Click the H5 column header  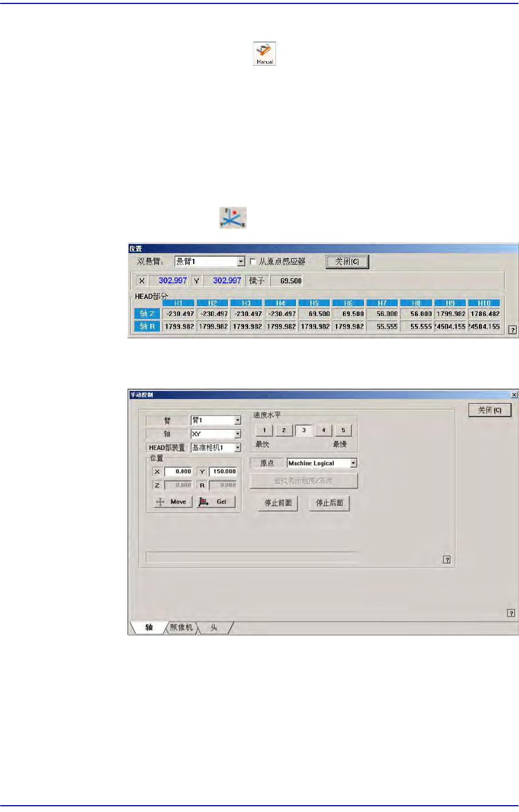coord(314,303)
